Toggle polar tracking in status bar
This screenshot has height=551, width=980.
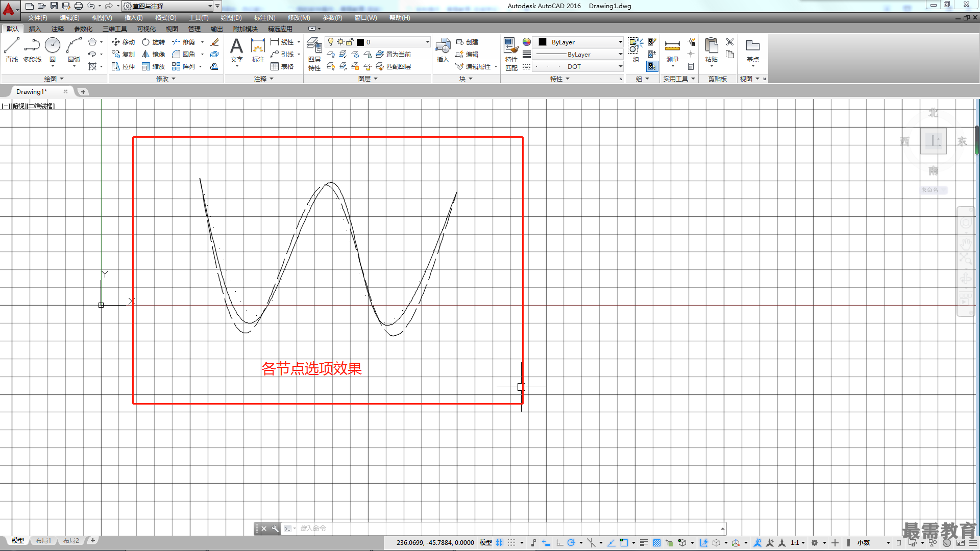571,543
